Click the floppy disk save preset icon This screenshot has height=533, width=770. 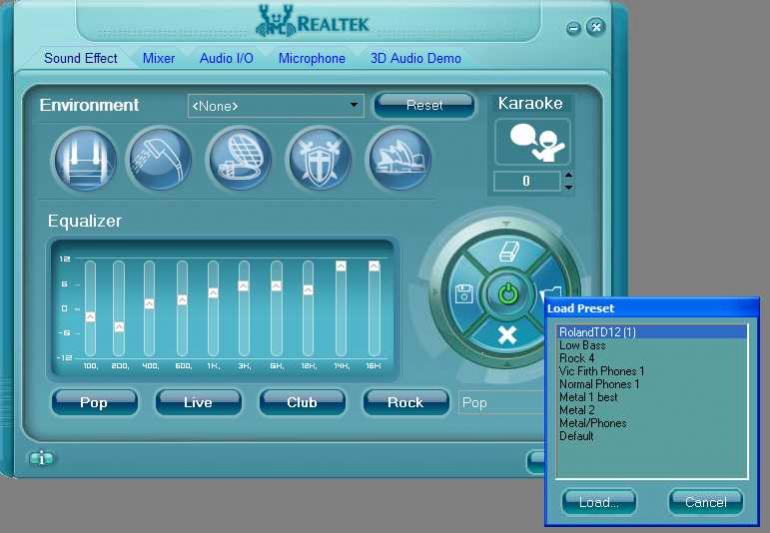click(x=463, y=294)
